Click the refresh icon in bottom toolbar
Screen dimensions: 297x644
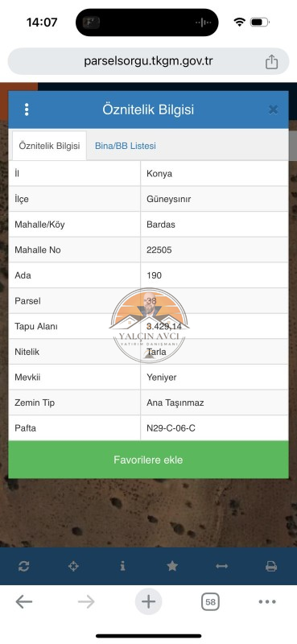point(24,567)
